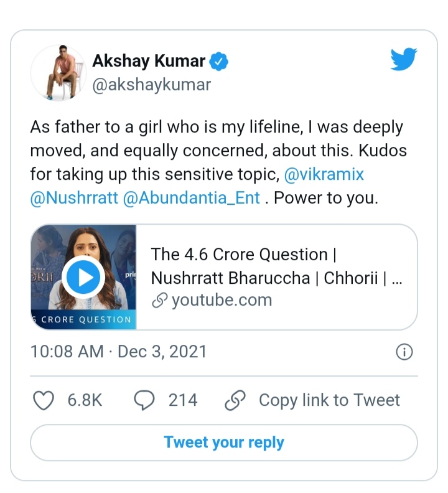
Task: Open The 4.6 Crore Question card title
Action: click(x=277, y=266)
